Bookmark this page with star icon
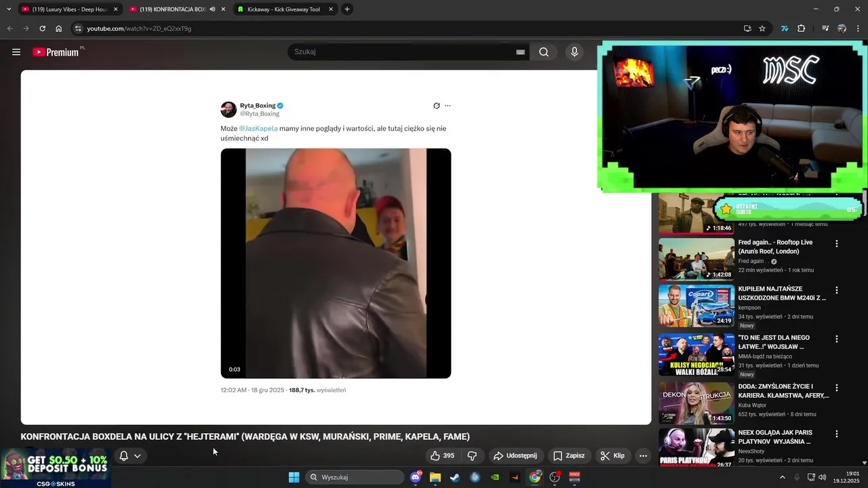This screenshot has width=868, height=488. (762, 28)
